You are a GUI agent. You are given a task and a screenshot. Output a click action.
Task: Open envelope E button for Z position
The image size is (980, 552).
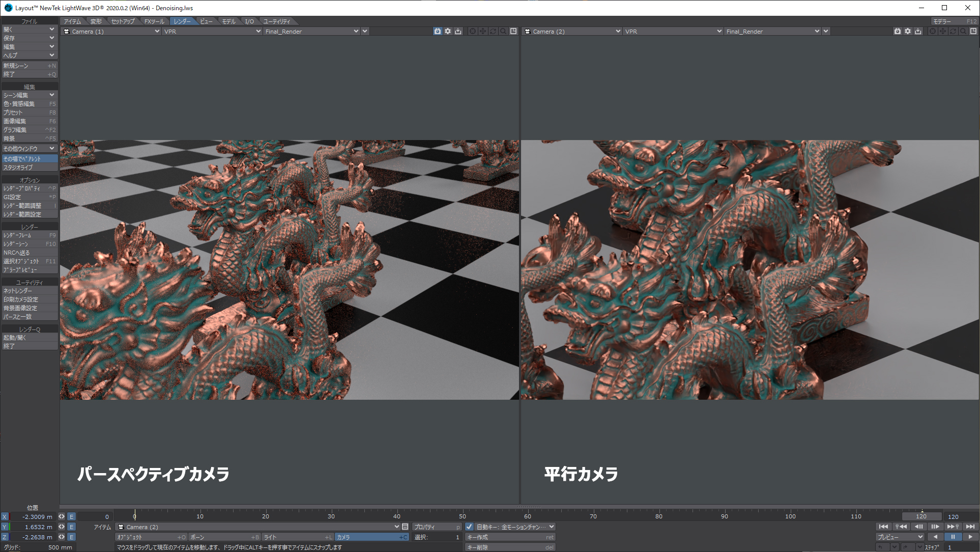72,537
